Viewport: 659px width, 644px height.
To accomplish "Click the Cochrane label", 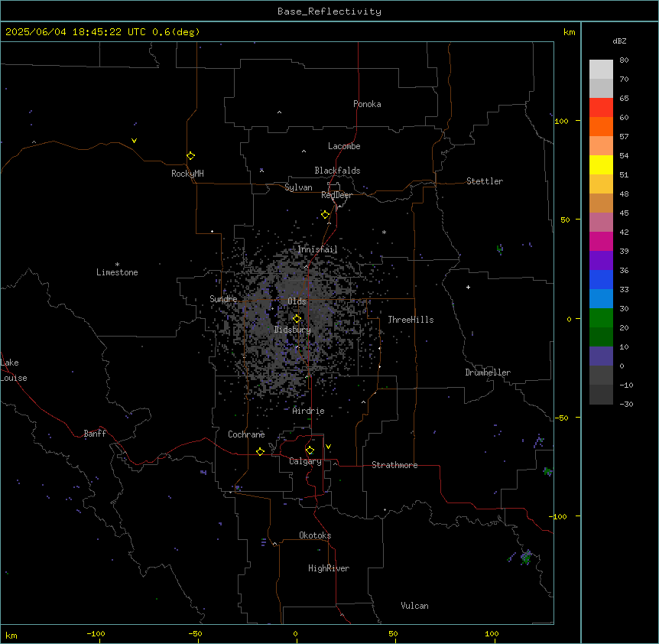I will click(246, 434).
